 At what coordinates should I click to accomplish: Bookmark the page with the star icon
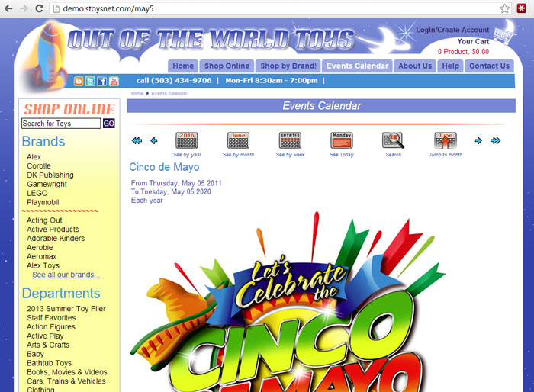pyautogui.click(x=504, y=8)
